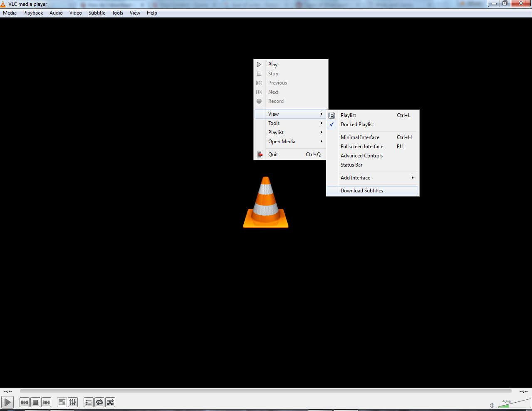The width and height of the screenshot is (532, 411).
Task: Click the VLC cone logo in the video area
Action: tap(266, 202)
